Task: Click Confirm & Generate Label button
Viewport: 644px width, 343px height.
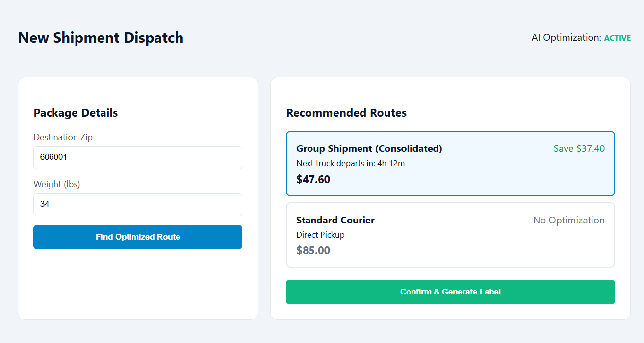Action: [x=450, y=292]
